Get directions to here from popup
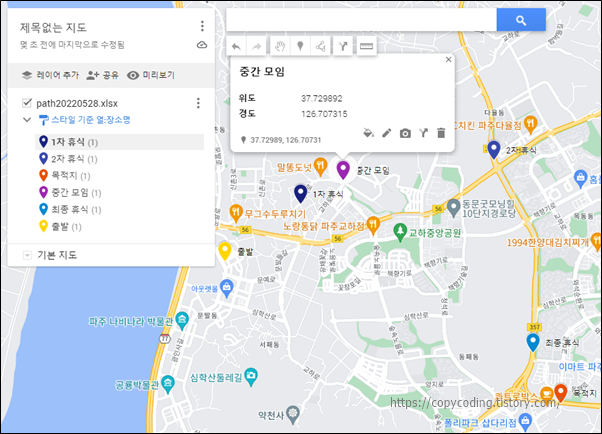 pos(423,133)
